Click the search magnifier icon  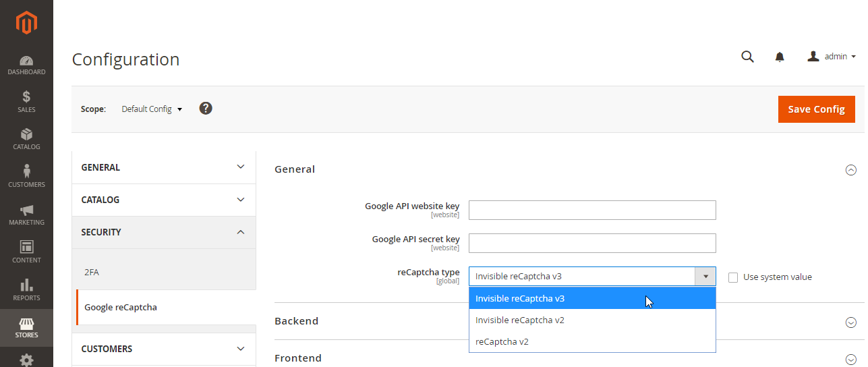(747, 57)
